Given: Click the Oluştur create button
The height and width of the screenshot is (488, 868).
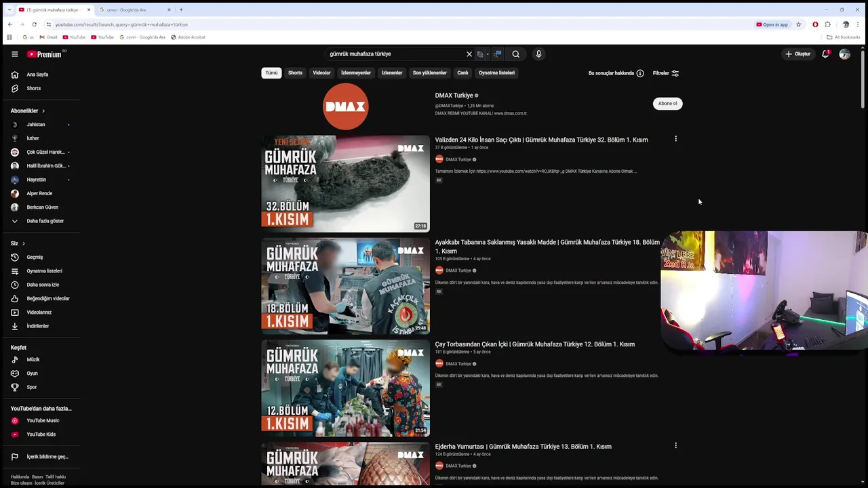Looking at the screenshot, I should click(x=797, y=54).
